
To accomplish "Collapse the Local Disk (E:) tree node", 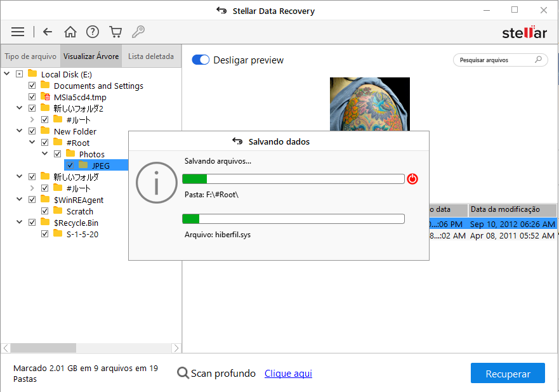I will (x=7, y=74).
